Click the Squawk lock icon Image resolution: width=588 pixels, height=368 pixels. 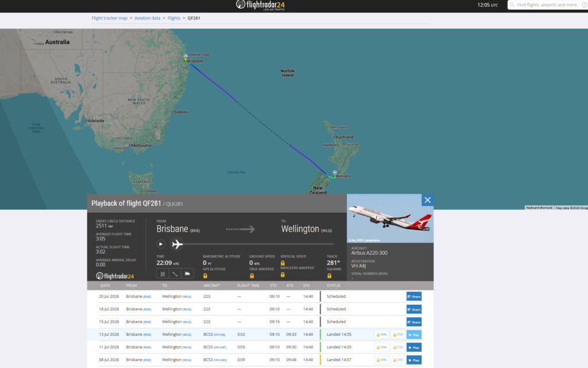pos(329,276)
